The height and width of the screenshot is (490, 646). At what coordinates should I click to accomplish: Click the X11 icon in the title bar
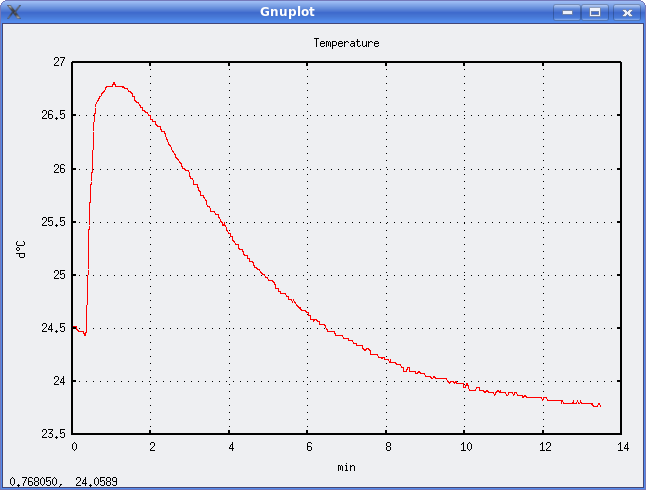(x=14, y=12)
